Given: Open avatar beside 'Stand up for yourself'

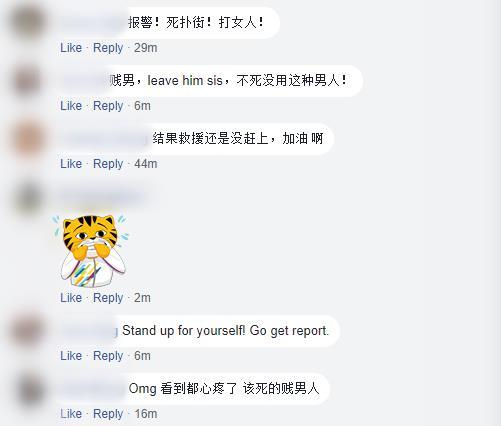Looking at the screenshot, I should pos(28,331).
